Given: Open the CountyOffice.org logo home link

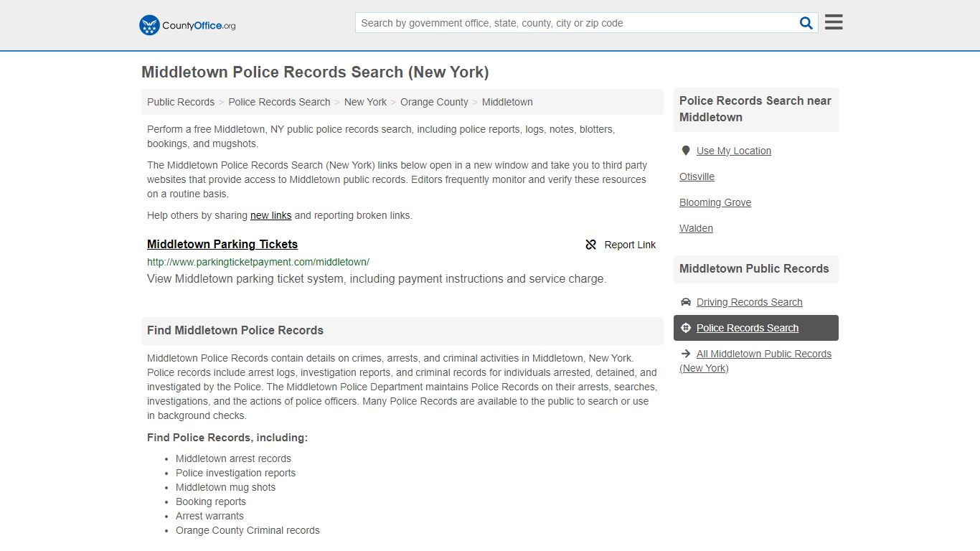Looking at the screenshot, I should click(x=187, y=25).
